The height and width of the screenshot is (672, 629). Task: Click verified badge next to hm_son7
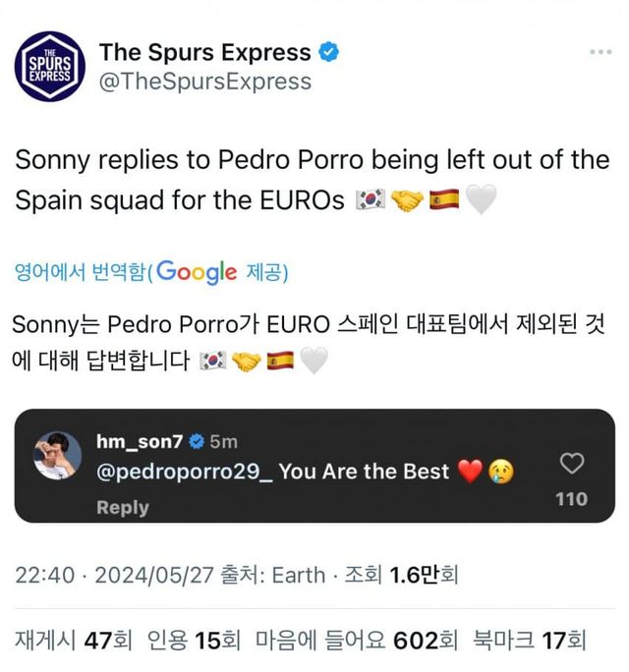tap(198, 441)
